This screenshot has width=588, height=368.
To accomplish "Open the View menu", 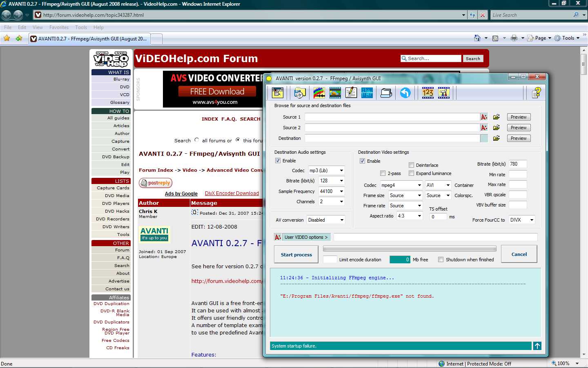I will pyautogui.click(x=38, y=27).
